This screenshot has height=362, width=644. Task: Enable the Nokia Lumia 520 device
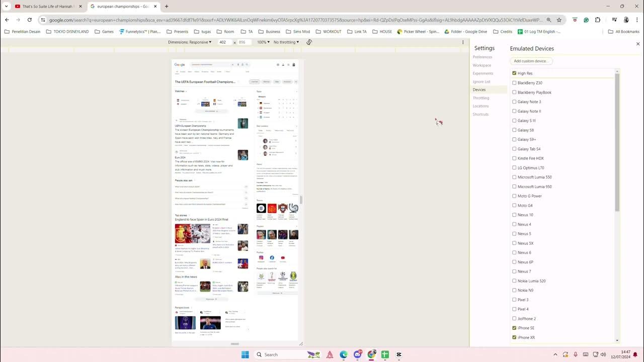(514, 281)
